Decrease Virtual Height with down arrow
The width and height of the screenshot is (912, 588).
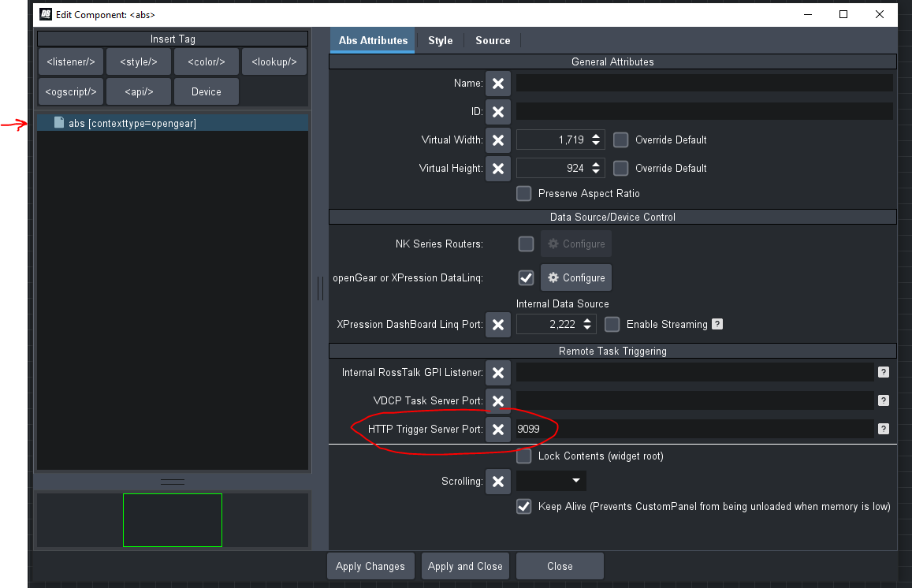(x=596, y=172)
